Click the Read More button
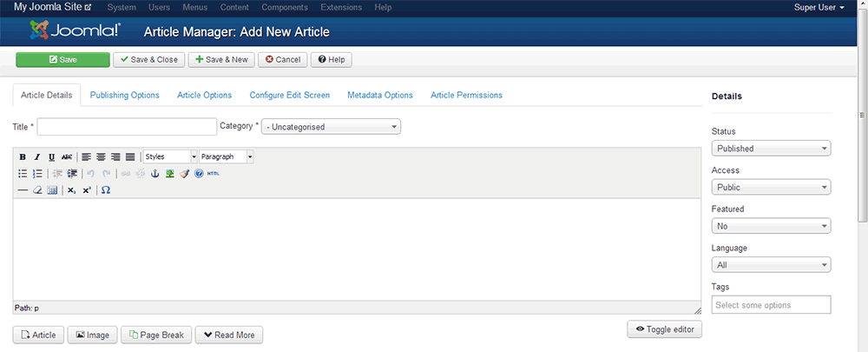The height and width of the screenshot is (352, 868). 228,335
